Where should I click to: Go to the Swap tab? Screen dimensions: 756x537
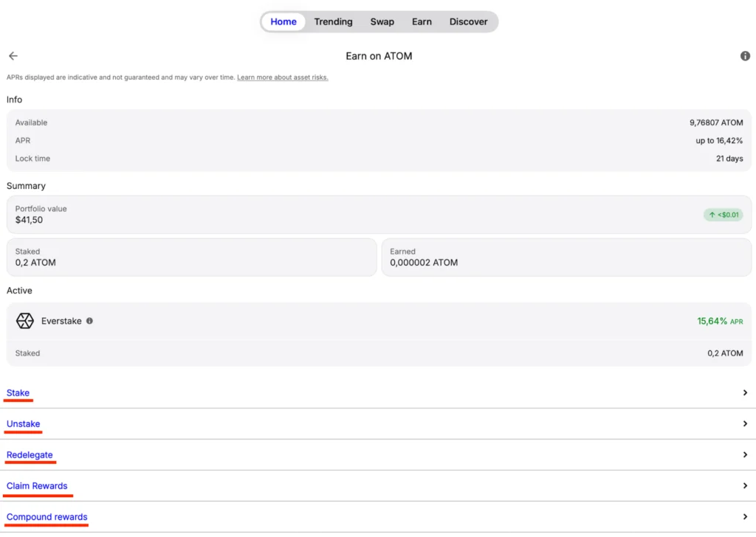(382, 21)
